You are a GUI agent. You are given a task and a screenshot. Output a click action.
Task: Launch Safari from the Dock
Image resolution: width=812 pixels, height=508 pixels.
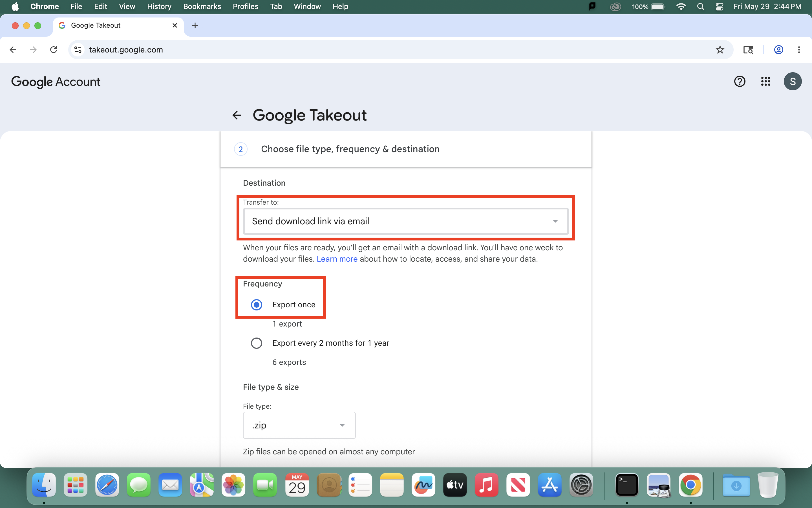click(107, 485)
